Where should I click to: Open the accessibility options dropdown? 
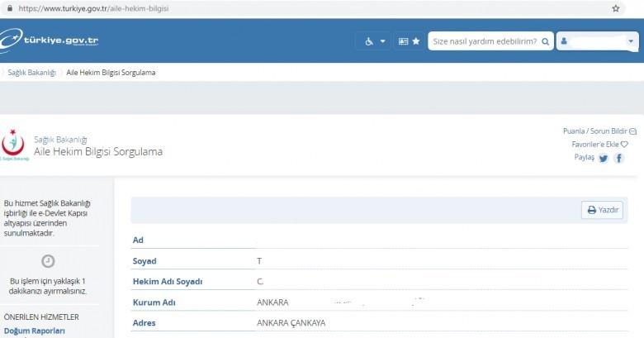tap(375, 40)
